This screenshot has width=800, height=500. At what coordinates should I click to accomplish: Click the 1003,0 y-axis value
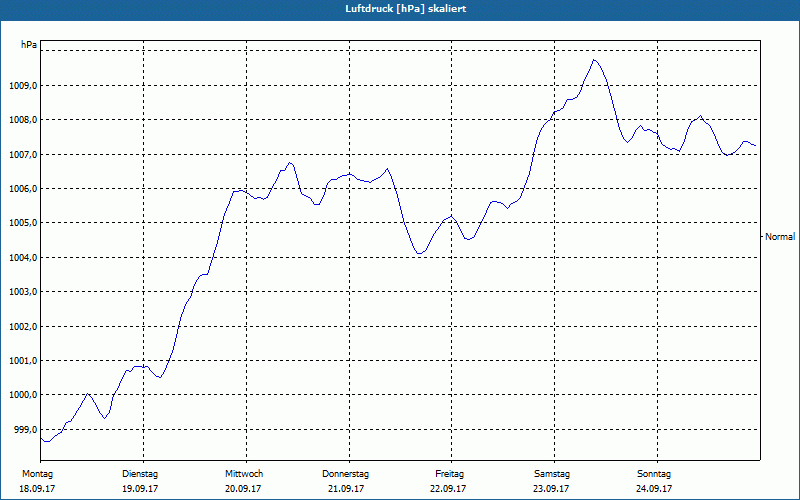23,292
